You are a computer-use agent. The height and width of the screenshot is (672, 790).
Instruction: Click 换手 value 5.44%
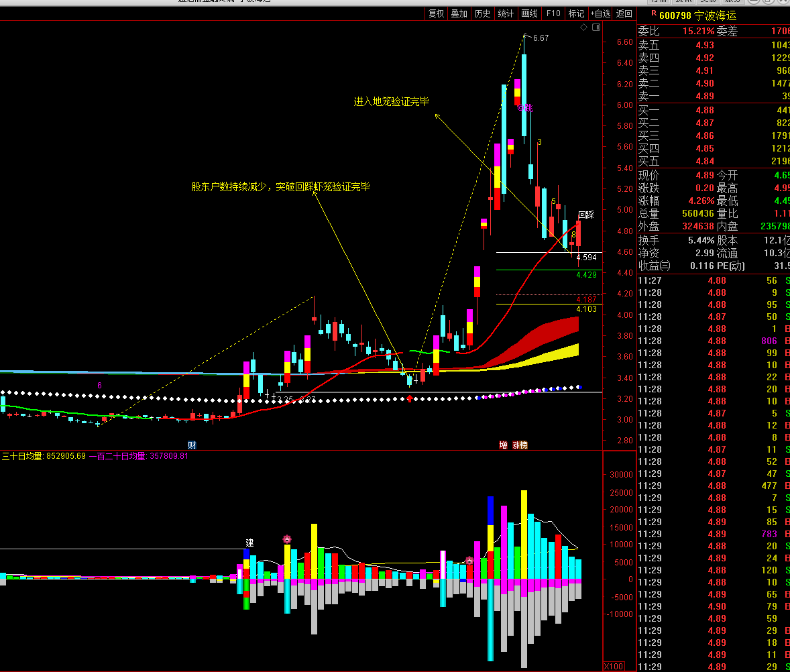[701, 240]
